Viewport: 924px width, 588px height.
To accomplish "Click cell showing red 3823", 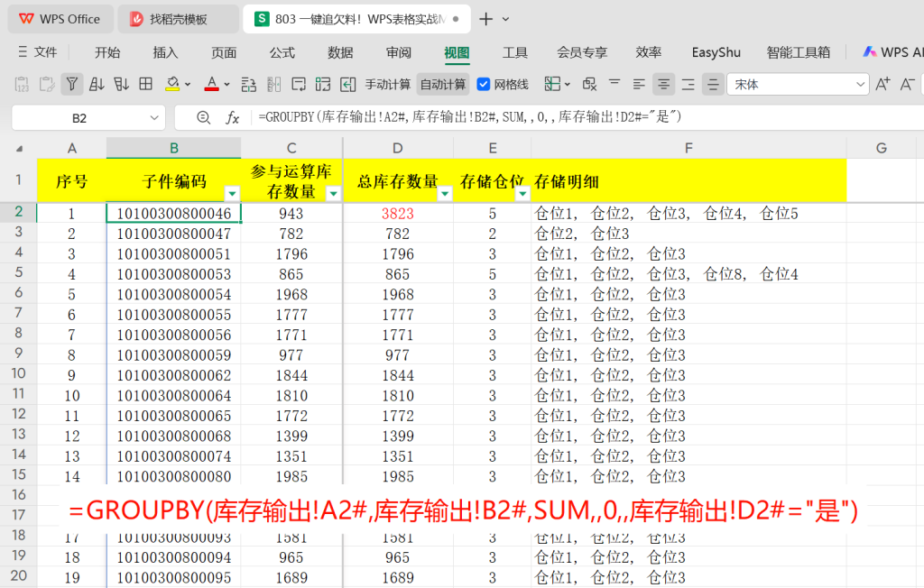I will [398, 213].
